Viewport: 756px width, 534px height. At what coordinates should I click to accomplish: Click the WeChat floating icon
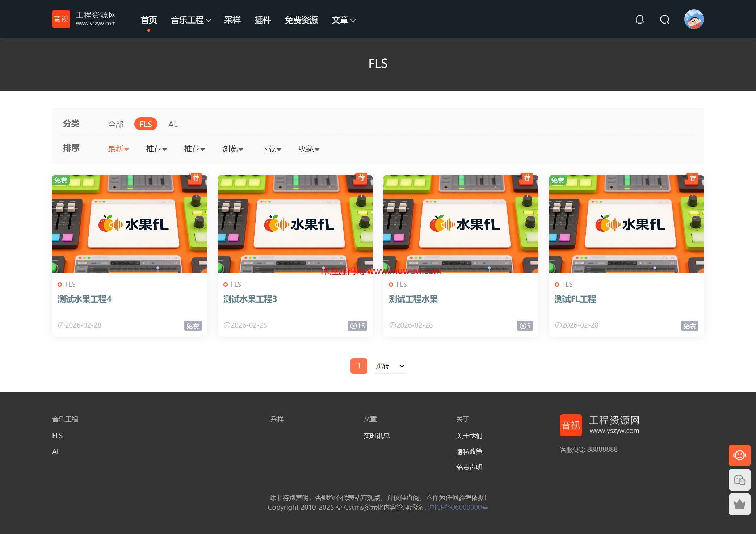[739, 480]
